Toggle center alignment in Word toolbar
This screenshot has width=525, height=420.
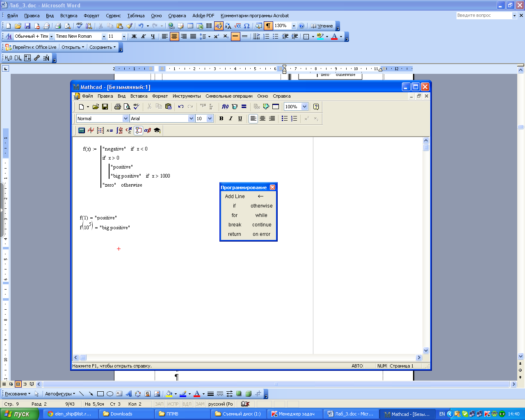(x=174, y=37)
